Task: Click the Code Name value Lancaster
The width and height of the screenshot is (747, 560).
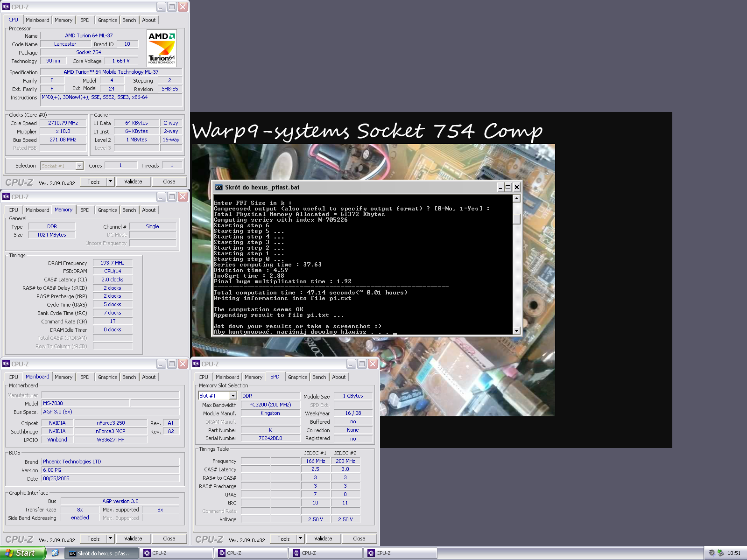Action: 65,44
